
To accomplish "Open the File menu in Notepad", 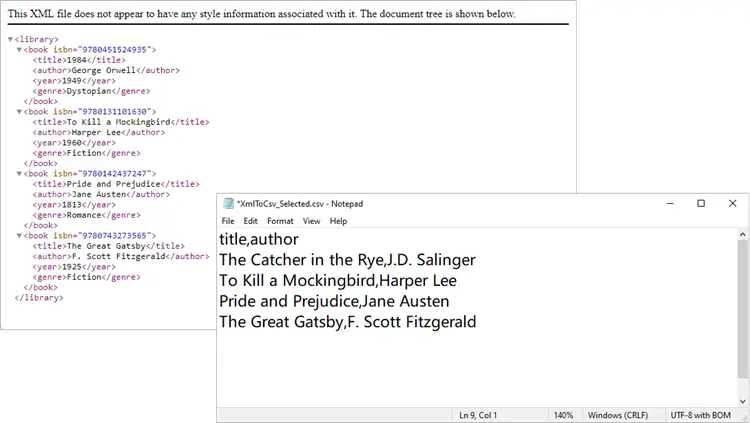I will (228, 221).
